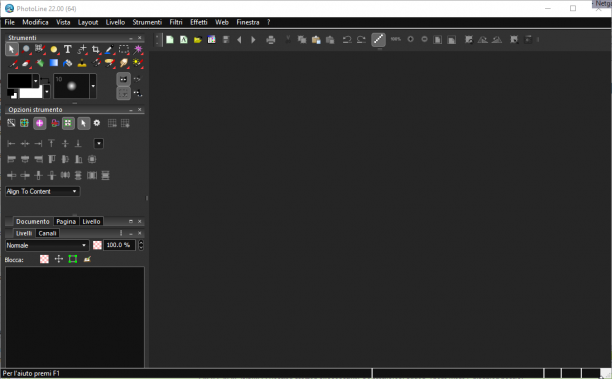Viewport: 612px width, 379px height.
Task: Toggle the upper highlighted mask button beside brush preview
Action: (123, 79)
